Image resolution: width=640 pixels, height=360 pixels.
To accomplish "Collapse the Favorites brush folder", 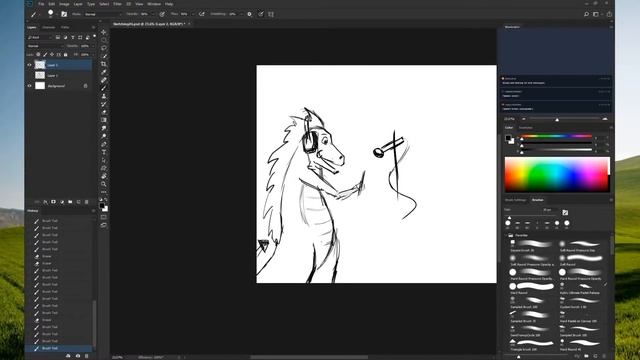I will point(506,236).
